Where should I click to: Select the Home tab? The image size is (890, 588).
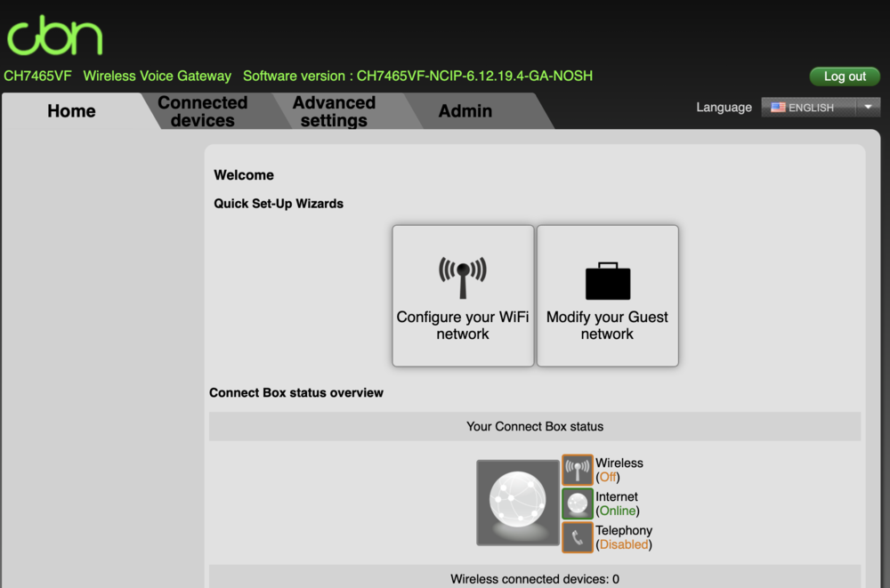point(71,111)
